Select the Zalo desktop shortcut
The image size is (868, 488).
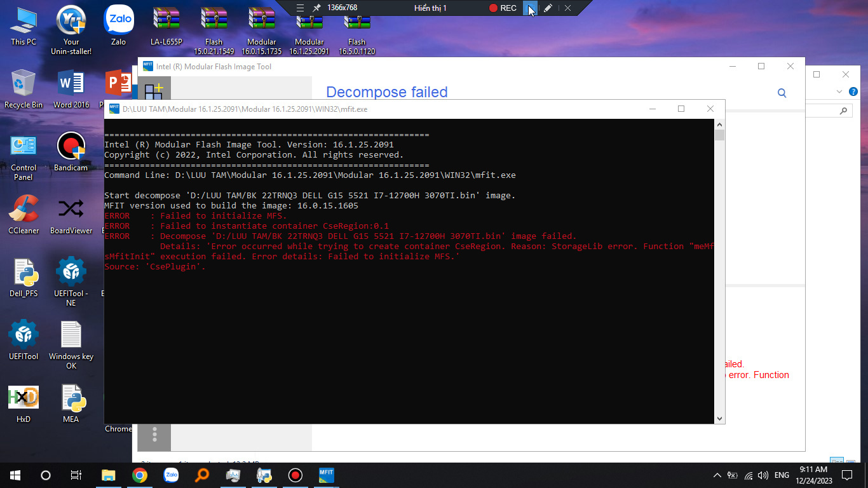(118, 25)
